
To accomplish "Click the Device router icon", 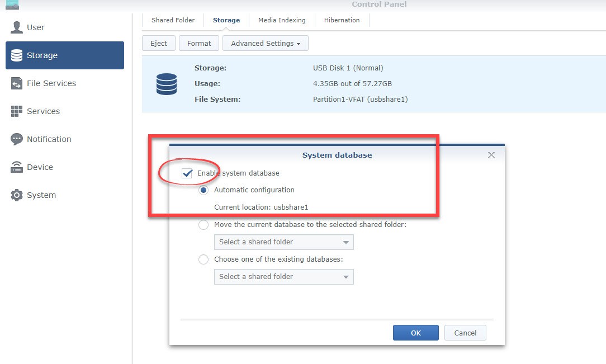I will pos(17,167).
